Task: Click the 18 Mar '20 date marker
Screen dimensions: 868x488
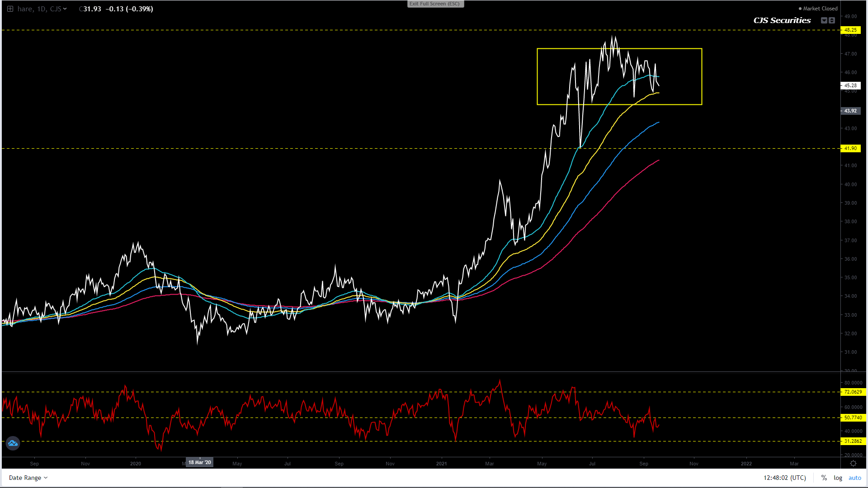Action: (199, 462)
